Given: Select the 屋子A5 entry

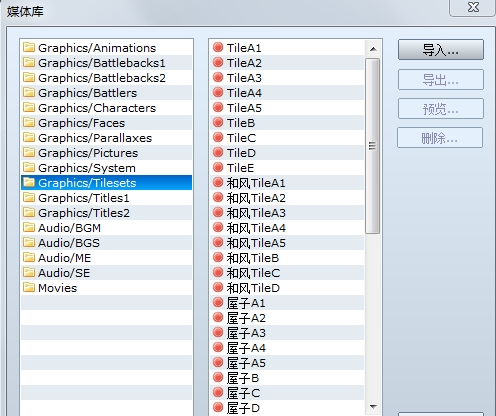Looking at the screenshot, I should 287,363.
